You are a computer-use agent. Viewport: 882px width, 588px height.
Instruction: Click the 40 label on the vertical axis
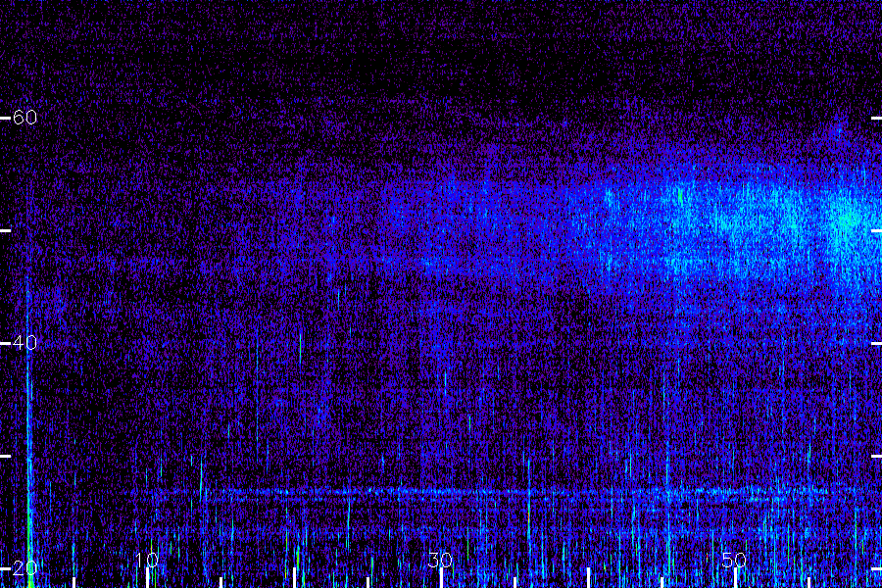pos(24,343)
